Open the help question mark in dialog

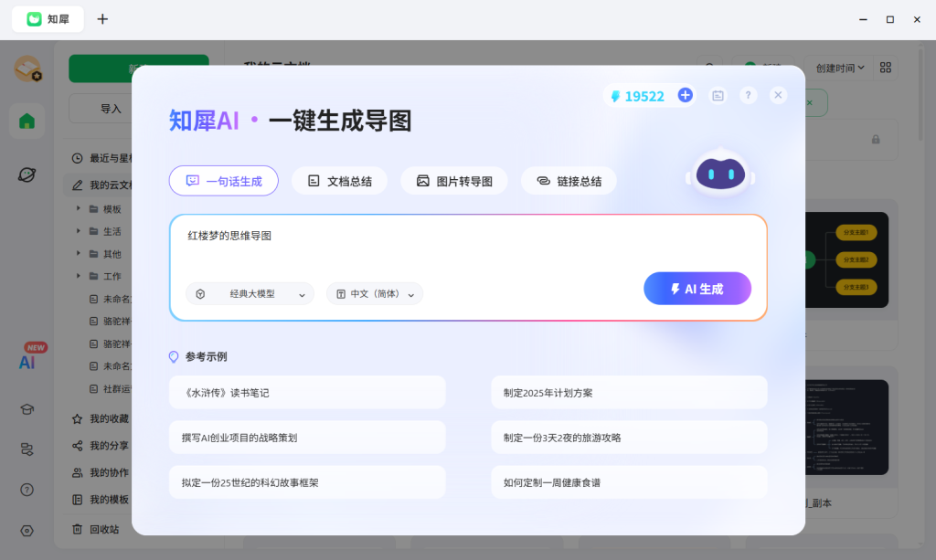pyautogui.click(x=748, y=95)
